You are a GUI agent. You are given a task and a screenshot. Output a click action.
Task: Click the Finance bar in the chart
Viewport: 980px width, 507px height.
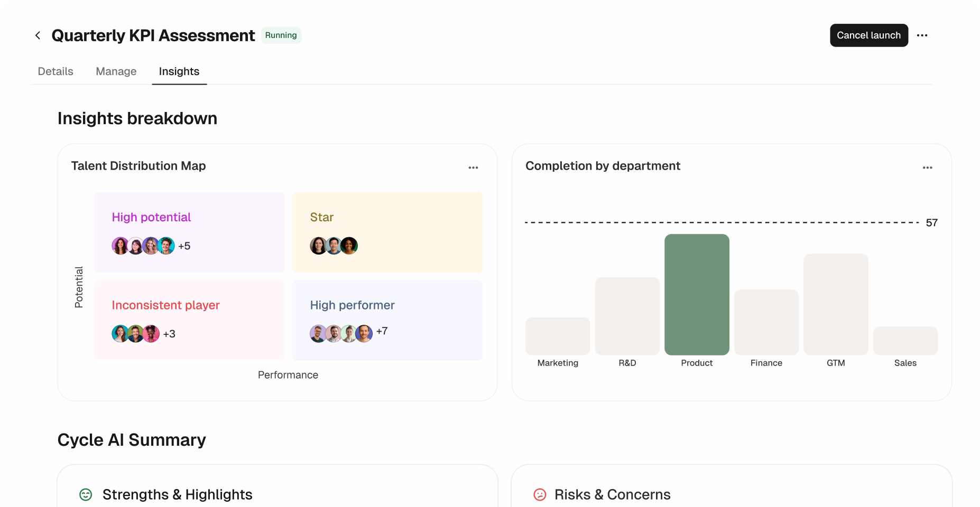(x=766, y=322)
